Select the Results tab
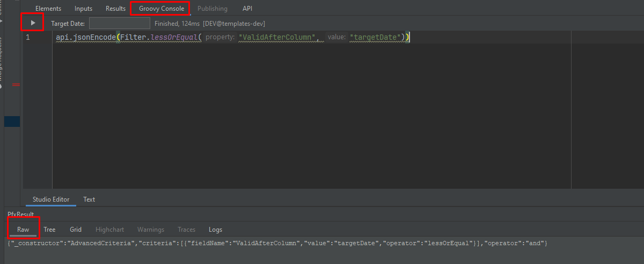Image resolution: width=644 pixels, height=264 pixels. point(115,9)
